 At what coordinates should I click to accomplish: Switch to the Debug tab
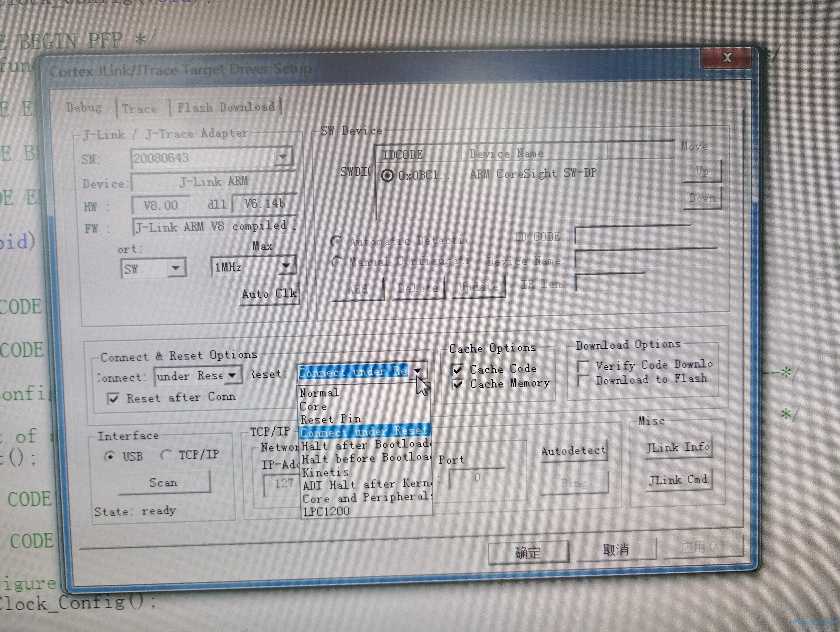click(84, 108)
